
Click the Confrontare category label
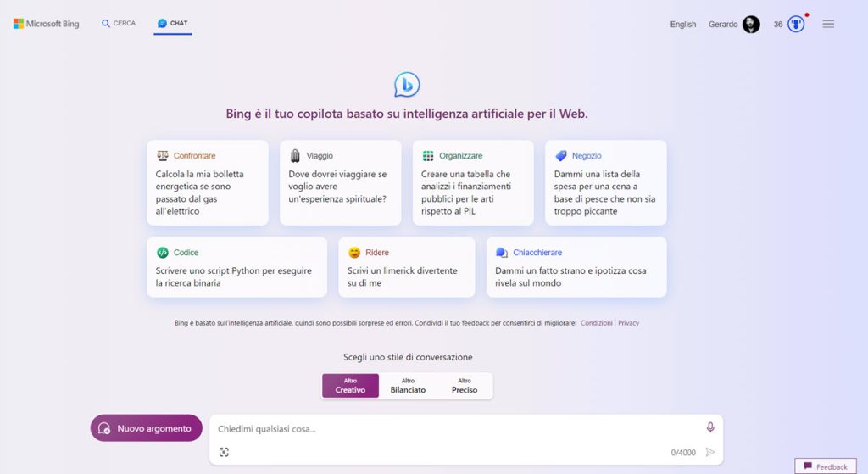click(194, 156)
